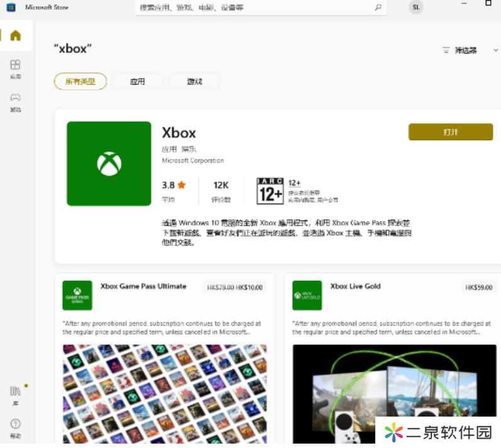
Task: Go to the Home page in sidebar
Action: pos(15,35)
